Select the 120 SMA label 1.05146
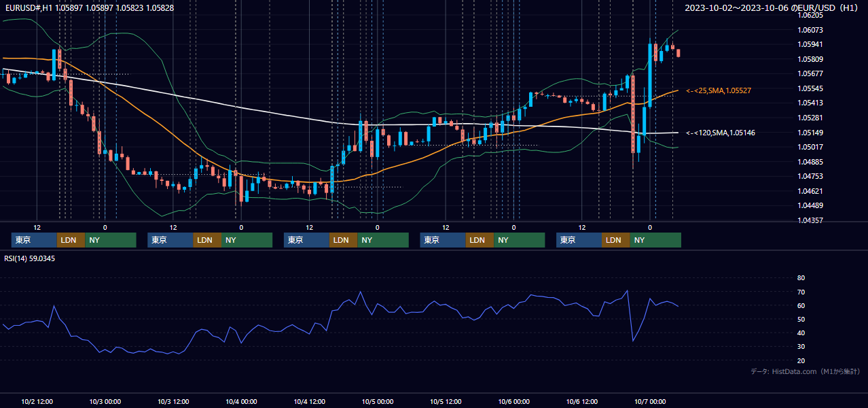The height and width of the screenshot is (408, 868). 721,133
